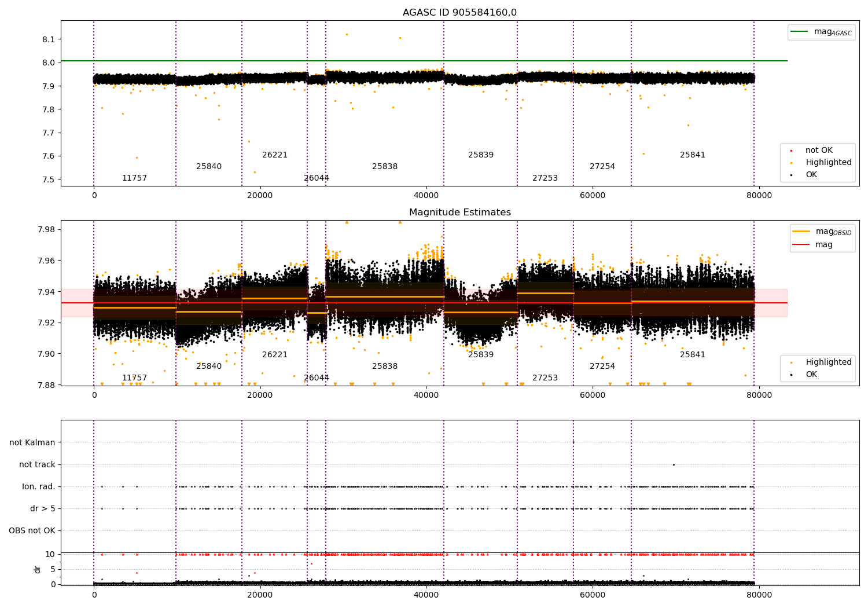This screenshot has height=608, width=868.
Task: Click the 5 tick on the dr axis
Action: coord(53,569)
